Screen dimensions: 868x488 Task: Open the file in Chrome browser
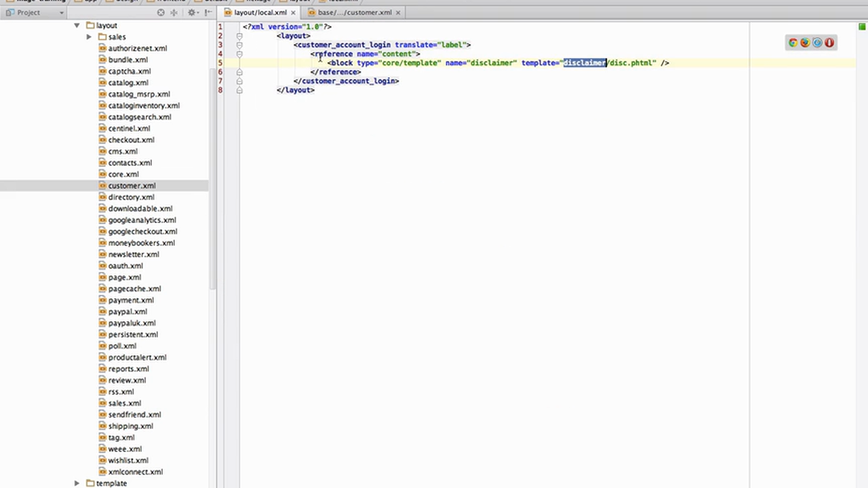(793, 42)
